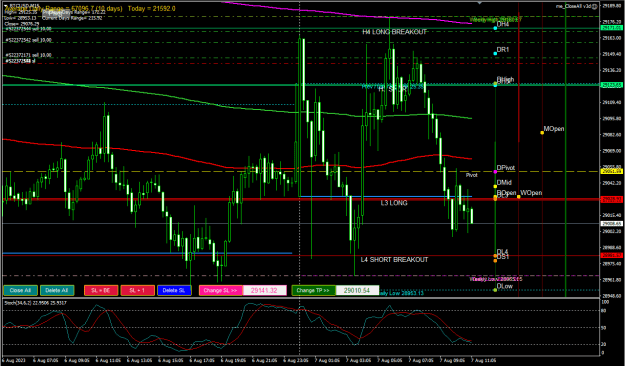The height and width of the screenshot is (366, 625).
Task: Click the L3 LONG label
Action: tap(394, 203)
